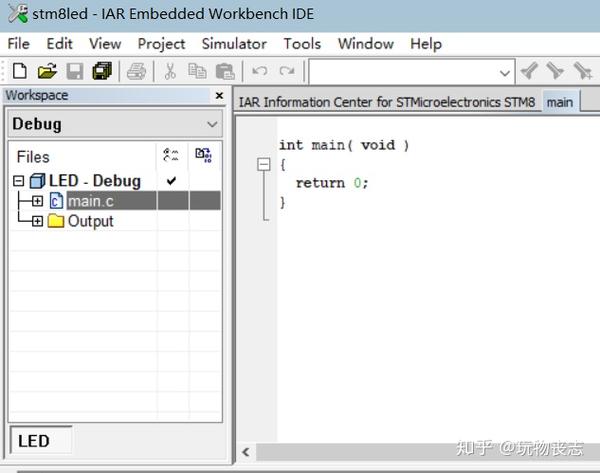Click the Redo arrow icon

pyautogui.click(x=287, y=71)
